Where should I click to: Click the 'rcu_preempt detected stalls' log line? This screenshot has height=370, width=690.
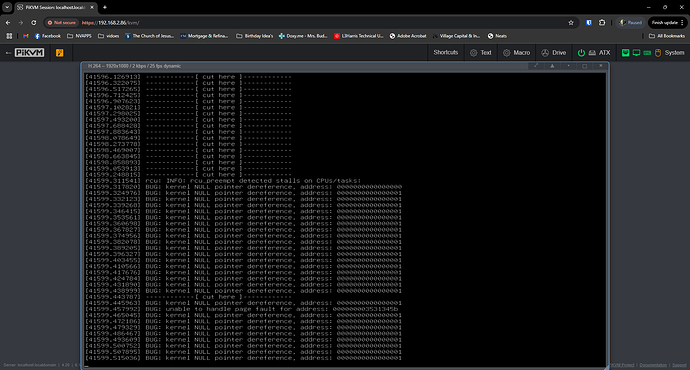point(223,181)
